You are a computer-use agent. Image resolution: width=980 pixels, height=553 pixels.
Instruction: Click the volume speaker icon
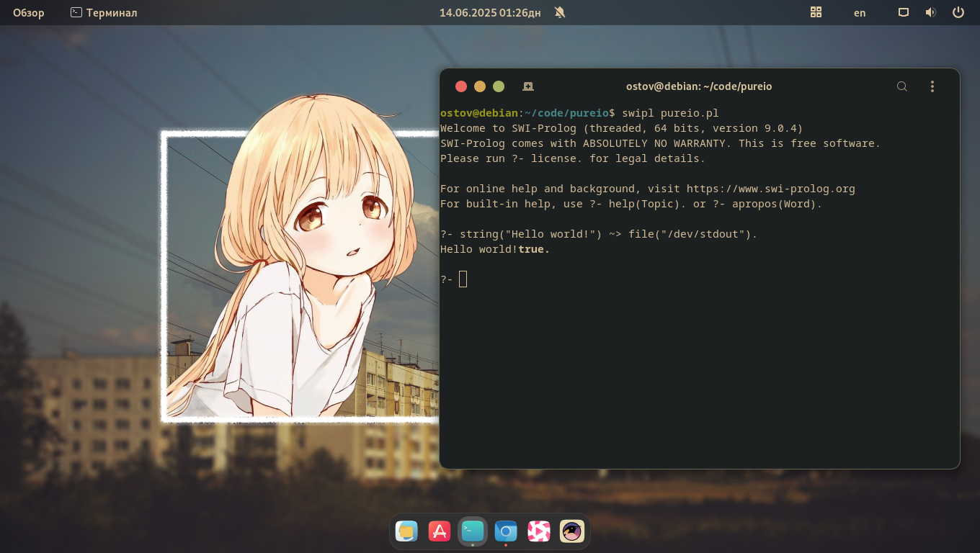pos(931,12)
